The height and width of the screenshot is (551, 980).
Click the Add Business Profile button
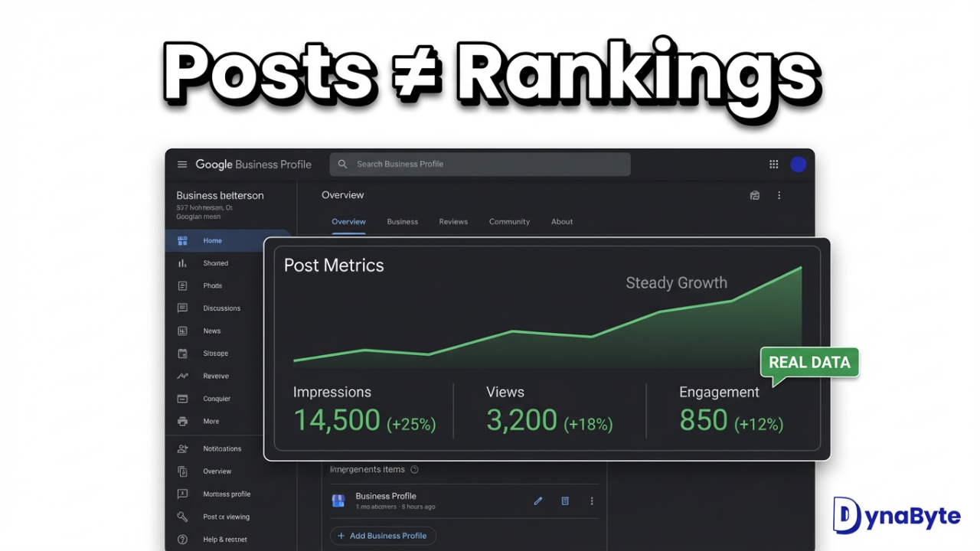click(382, 536)
